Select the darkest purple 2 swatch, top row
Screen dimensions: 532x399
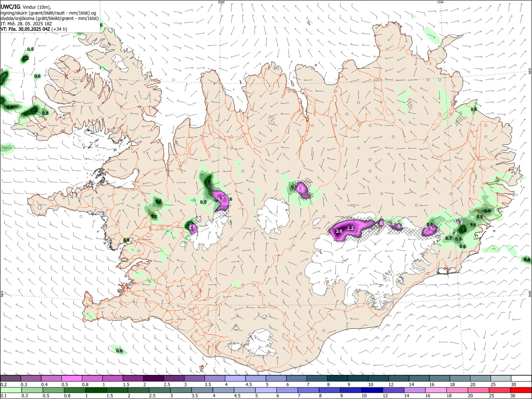point(153,378)
